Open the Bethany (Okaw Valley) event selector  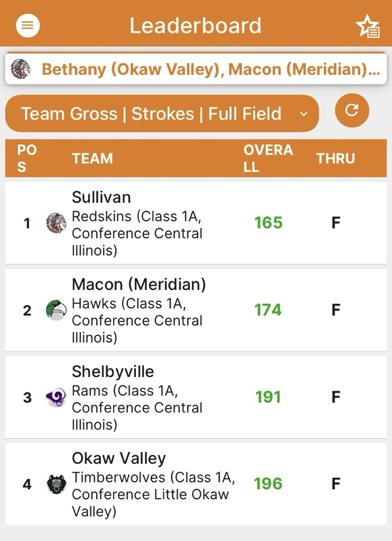click(195, 69)
